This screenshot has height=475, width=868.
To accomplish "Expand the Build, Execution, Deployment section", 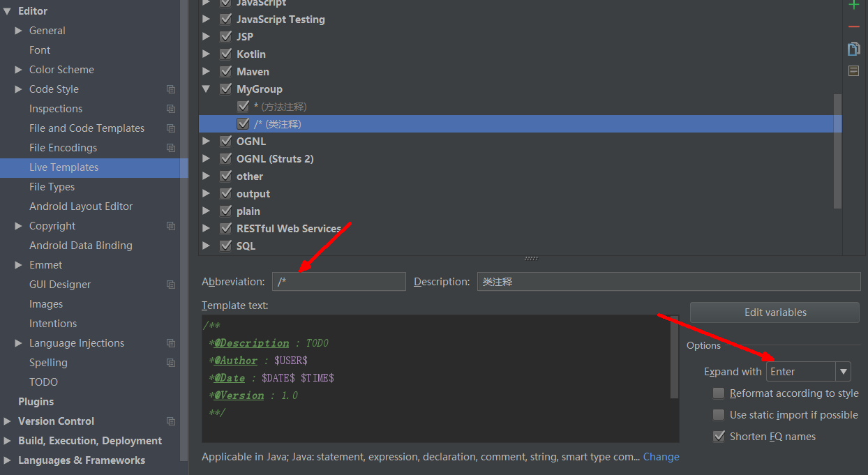I will click(x=7, y=441).
